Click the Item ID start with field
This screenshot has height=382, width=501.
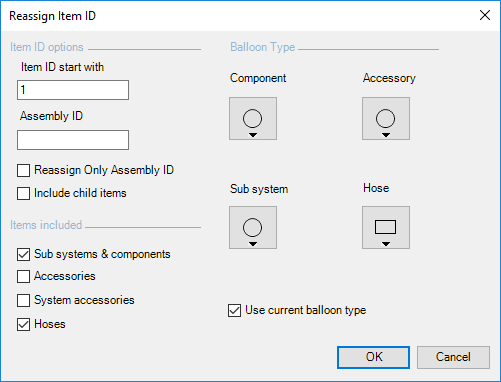pos(73,90)
